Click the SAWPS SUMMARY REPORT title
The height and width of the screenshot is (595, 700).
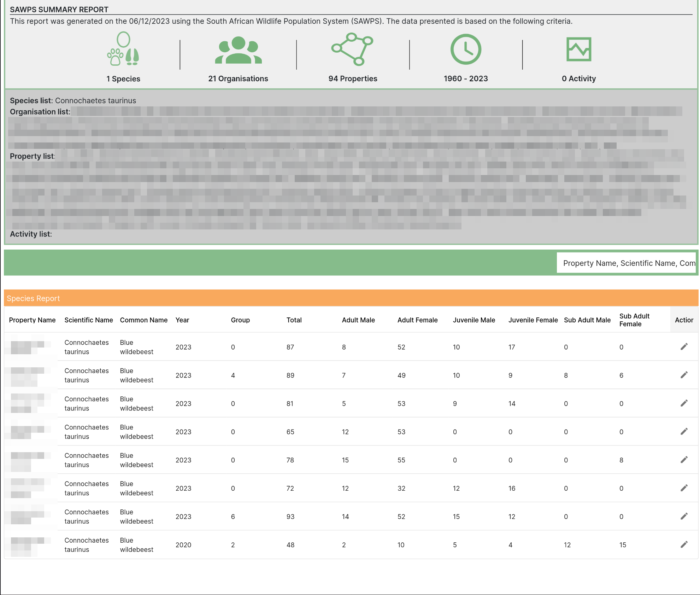point(59,10)
